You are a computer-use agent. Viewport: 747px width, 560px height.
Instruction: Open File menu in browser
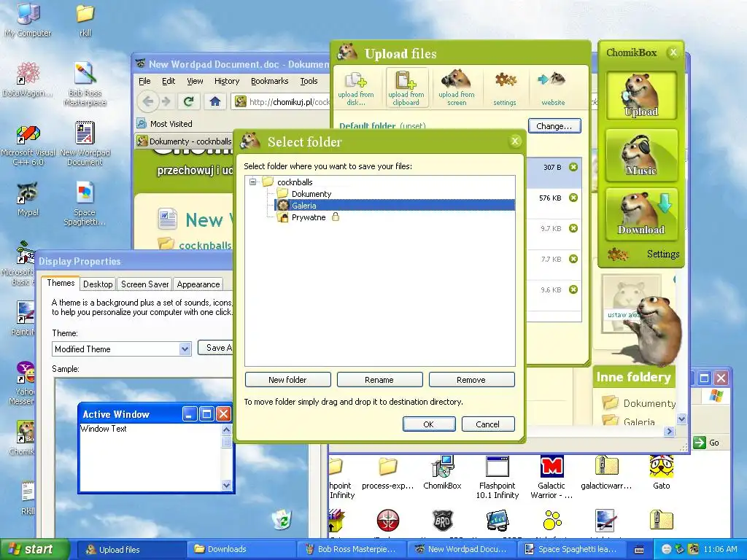(x=144, y=81)
